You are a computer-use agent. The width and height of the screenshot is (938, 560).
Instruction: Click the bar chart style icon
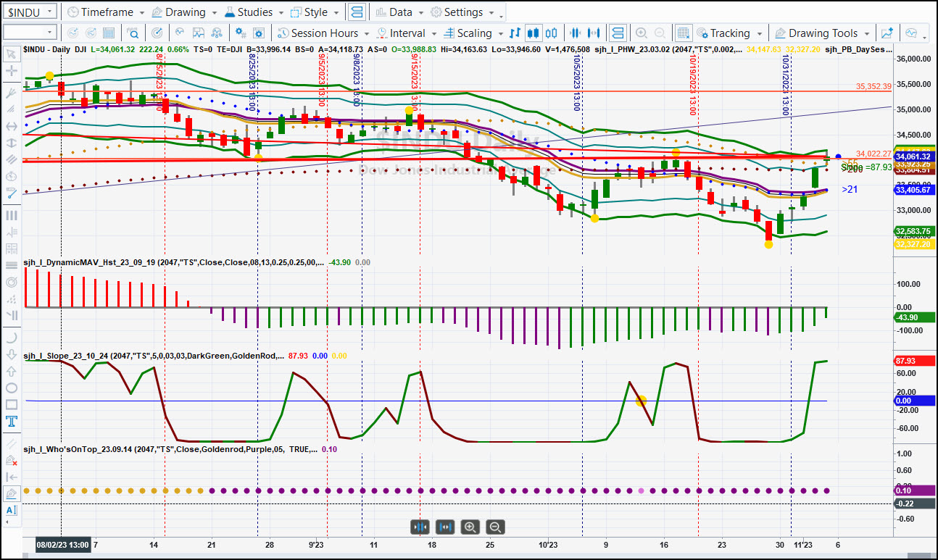pos(515,33)
